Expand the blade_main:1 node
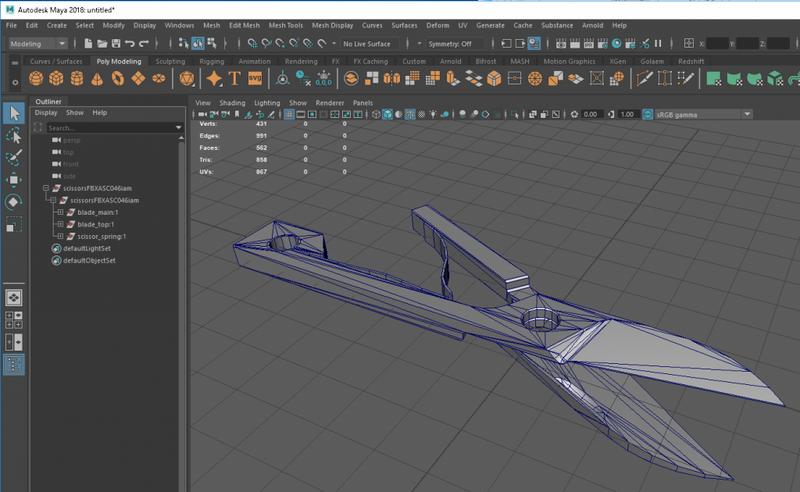The width and height of the screenshot is (800, 492). coord(60,212)
